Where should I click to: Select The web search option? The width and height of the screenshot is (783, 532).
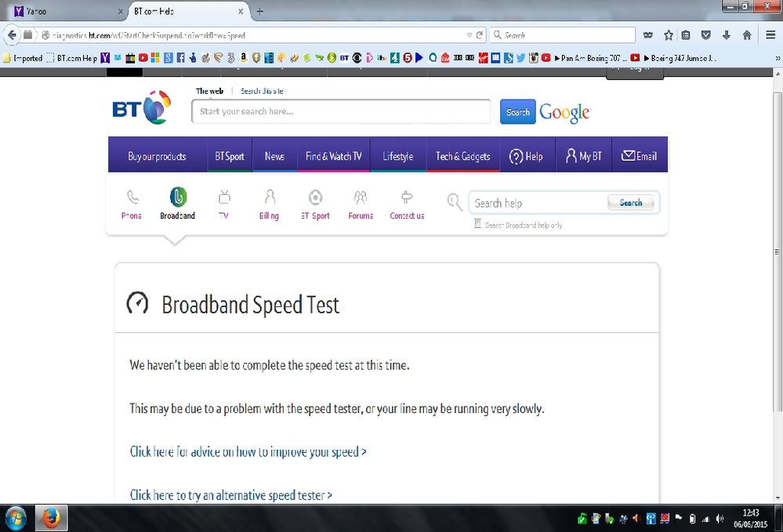click(209, 91)
